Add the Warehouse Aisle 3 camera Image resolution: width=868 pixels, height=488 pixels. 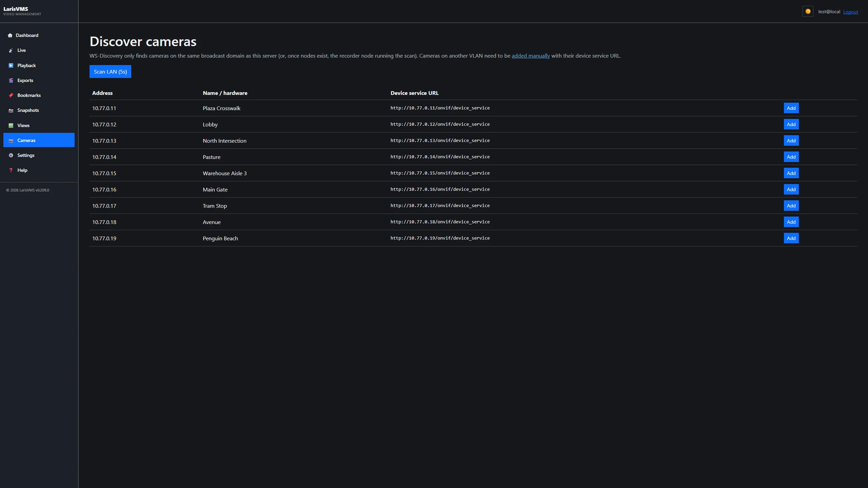(x=791, y=173)
